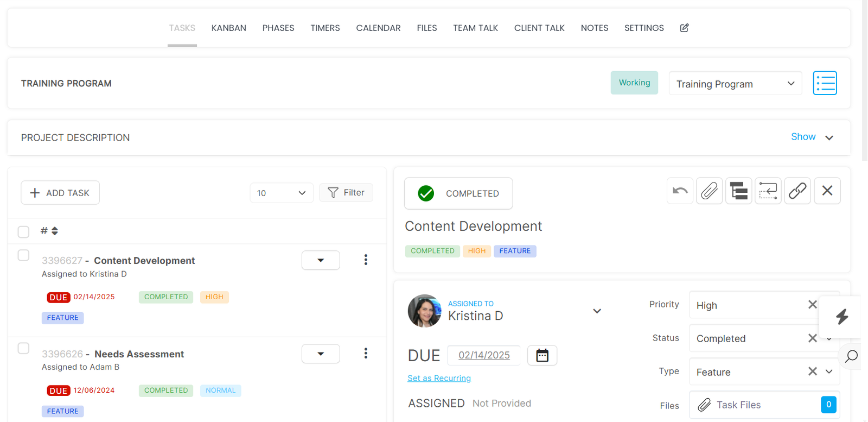Screen dimensions: 868x422
Task: Switch to list view icon beside Training Program
Action: click(x=825, y=83)
